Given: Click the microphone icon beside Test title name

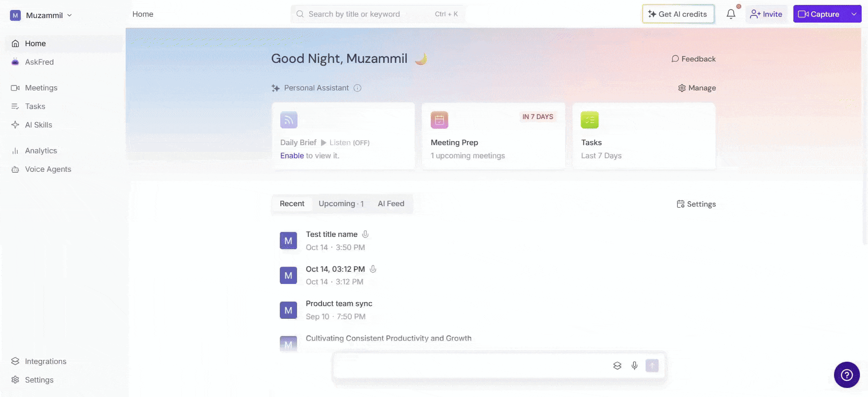Looking at the screenshot, I should (x=365, y=234).
